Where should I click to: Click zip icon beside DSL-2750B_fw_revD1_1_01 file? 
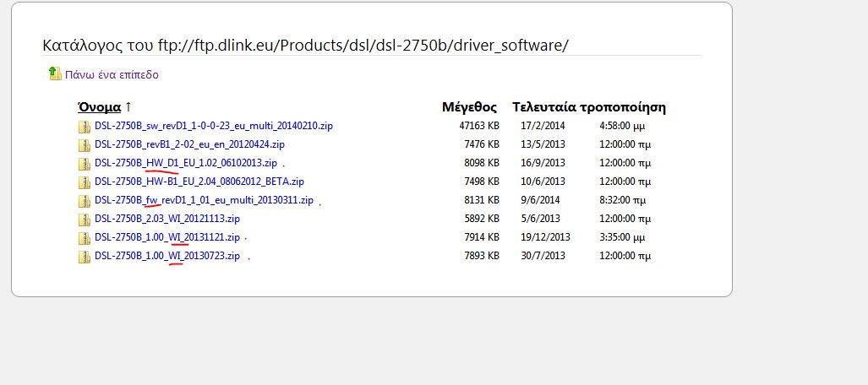[85, 201]
